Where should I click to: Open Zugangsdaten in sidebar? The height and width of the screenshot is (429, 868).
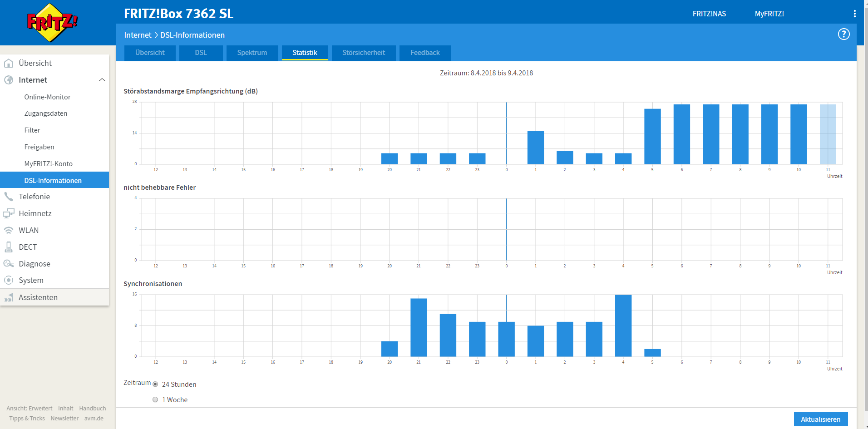point(45,113)
